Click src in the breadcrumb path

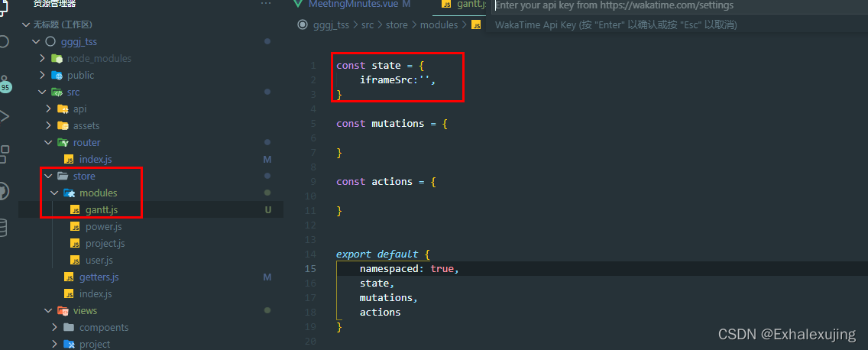coord(368,25)
